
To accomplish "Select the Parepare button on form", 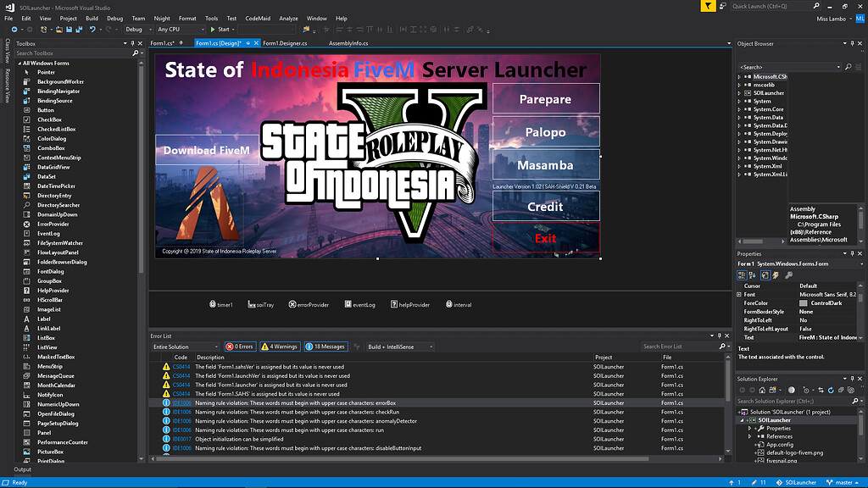I will click(546, 99).
